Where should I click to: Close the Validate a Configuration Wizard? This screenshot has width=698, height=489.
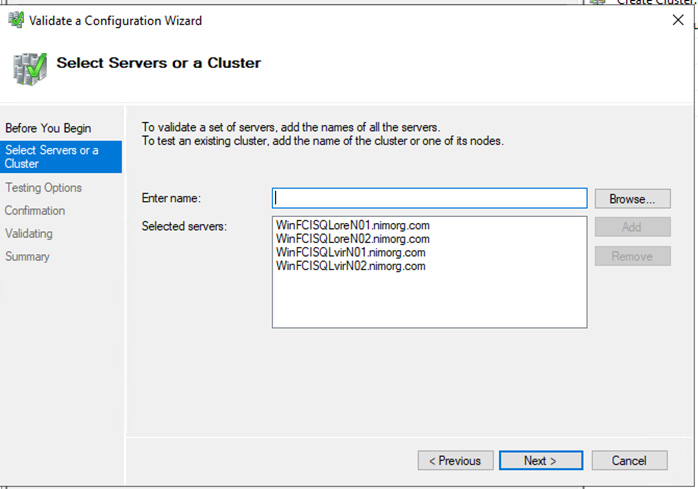click(678, 20)
